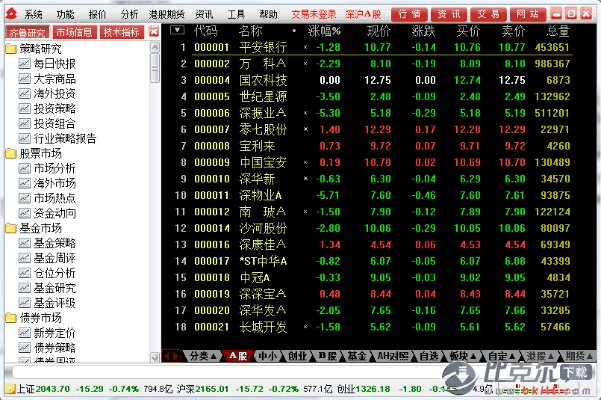Open the 海外市场 item
This screenshot has width=601, height=400.
tap(47, 184)
